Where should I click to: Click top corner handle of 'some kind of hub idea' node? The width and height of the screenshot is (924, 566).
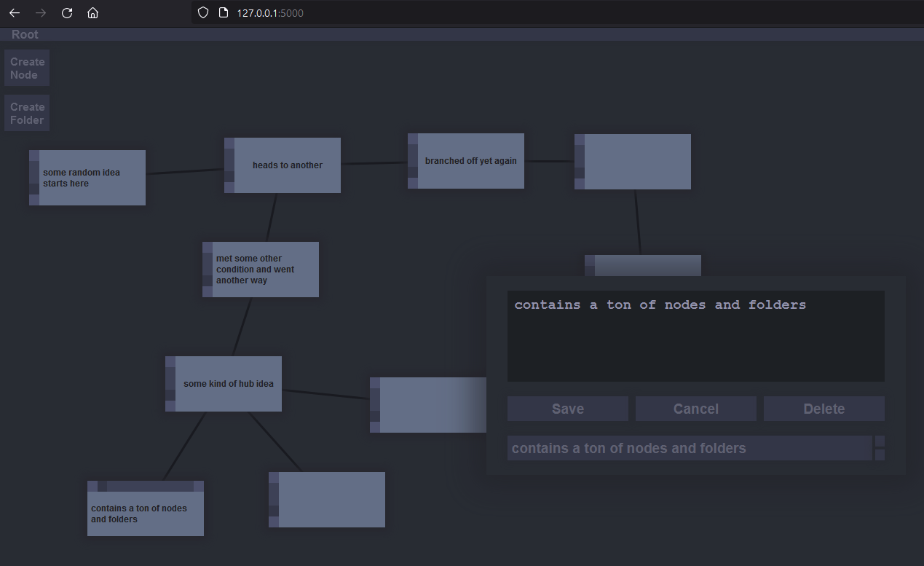(170, 361)
